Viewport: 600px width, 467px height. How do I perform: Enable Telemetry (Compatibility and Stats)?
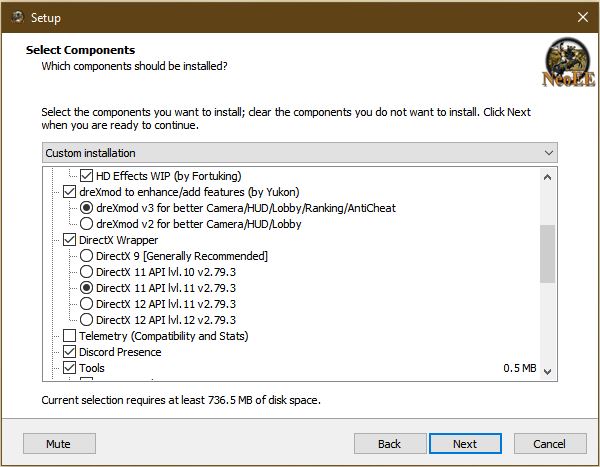[x=70, y=336]
